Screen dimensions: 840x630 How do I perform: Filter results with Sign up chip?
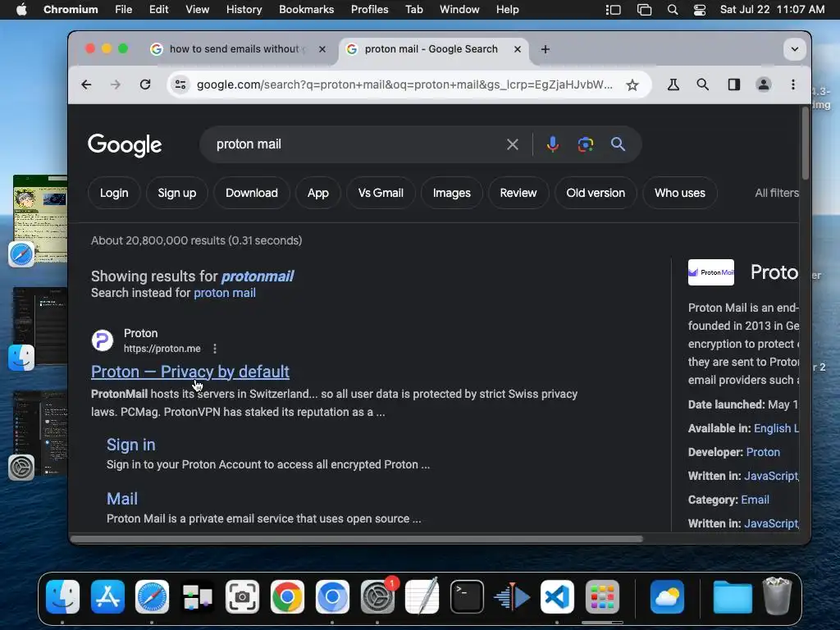177,193
